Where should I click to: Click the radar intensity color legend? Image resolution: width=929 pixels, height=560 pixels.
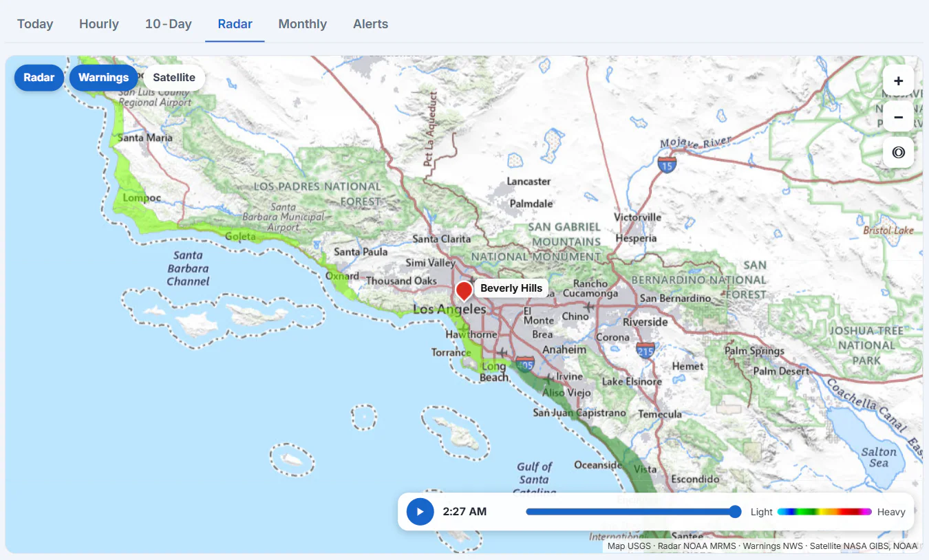click(x=824, y=512)
